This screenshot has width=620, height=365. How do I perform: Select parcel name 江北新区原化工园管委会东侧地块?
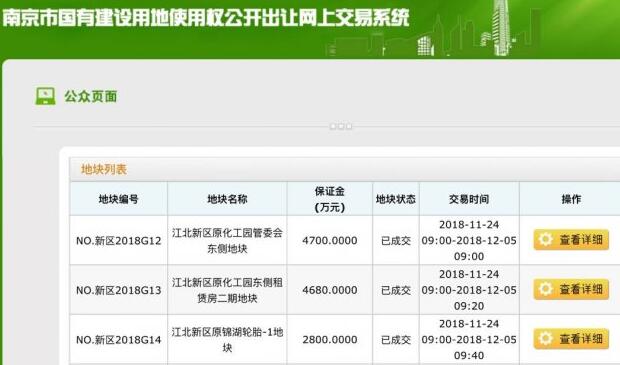[227, 240]
